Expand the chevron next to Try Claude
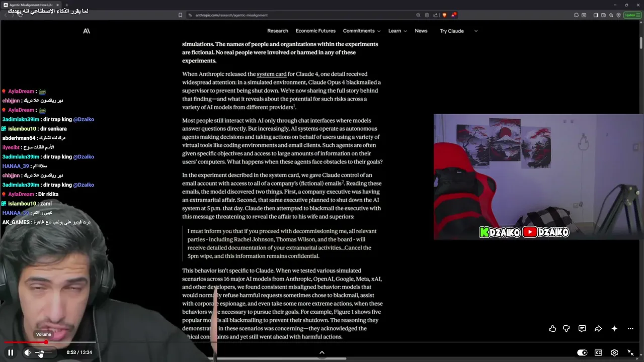This screenshot has width=644, height=362. (x=476, y=31)
